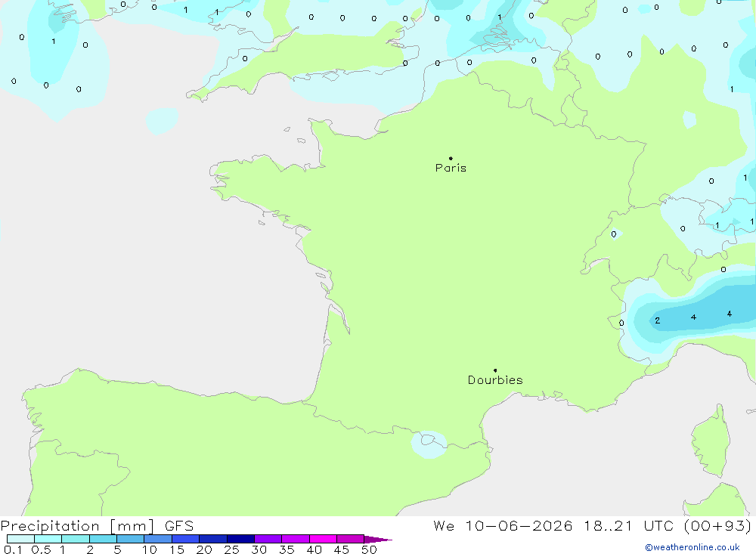Image resolution: width=756 pixels, height=554 pixels.
Task: Pick the legend swatch between 5 and 10
Action: 131,539
